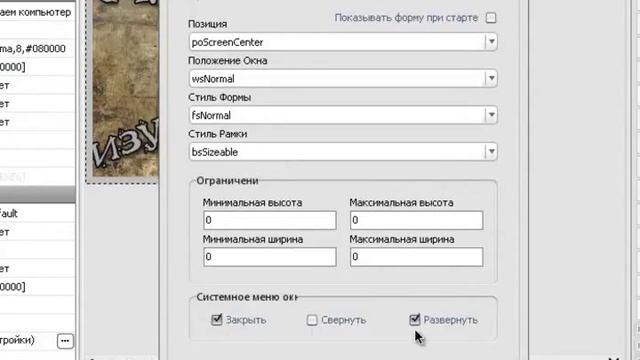The width and height of the screenshot is (640, 360).
Task: Select the poScreenCenter combo box field
Action: point(343,42)
